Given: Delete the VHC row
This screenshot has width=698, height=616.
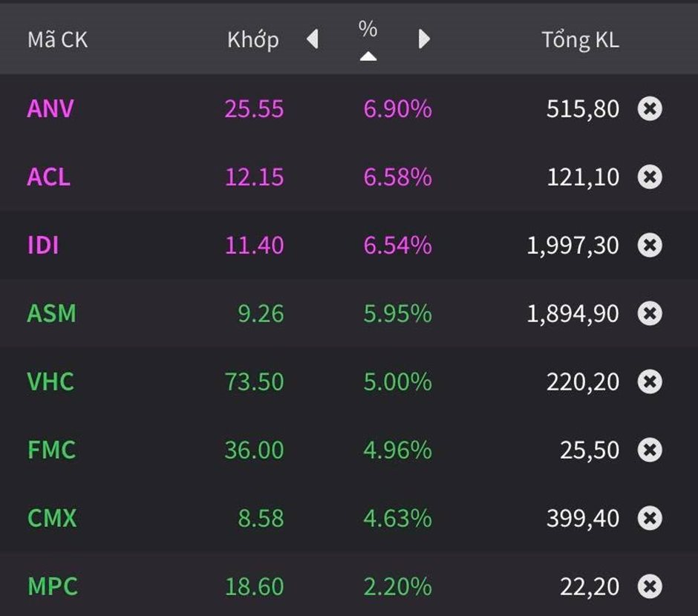Looking at the screenshot, I should click(650, 382).
